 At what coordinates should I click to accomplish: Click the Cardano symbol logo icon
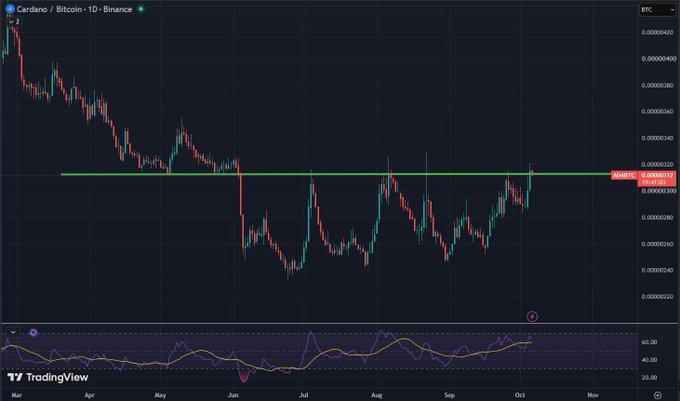click(10, 9)
